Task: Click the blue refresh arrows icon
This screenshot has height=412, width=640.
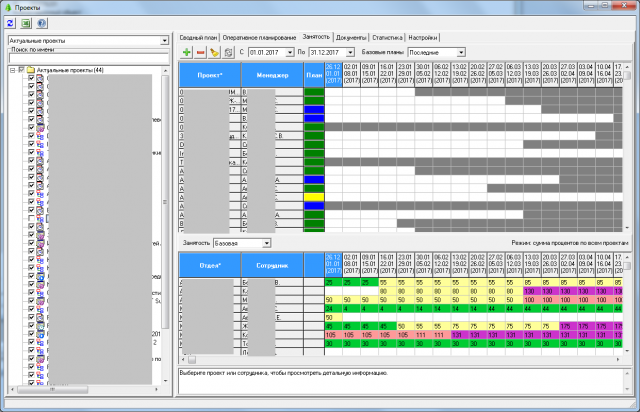Action: click(x=10, y=23)
